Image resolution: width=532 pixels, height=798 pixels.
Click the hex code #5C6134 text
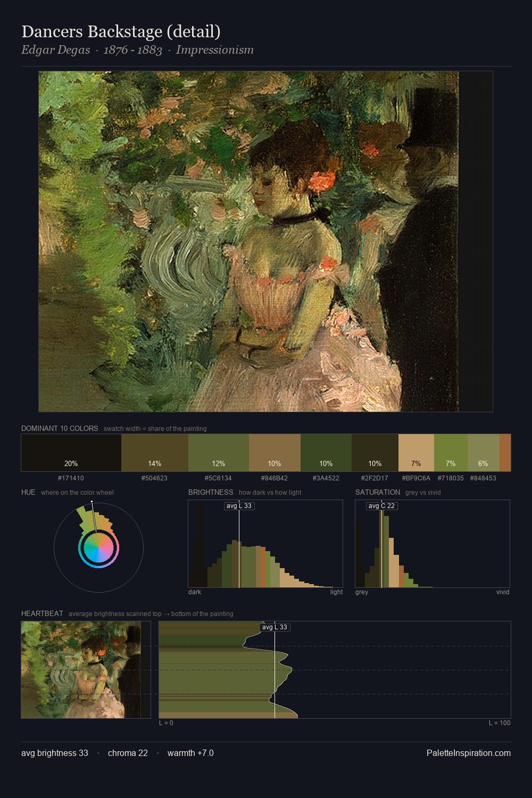tap(218, 478)
